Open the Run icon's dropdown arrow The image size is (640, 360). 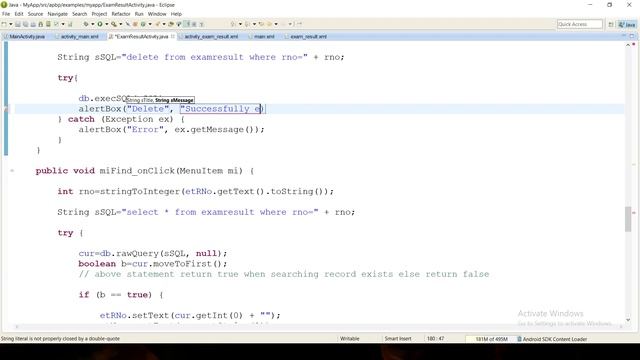tap(107, 24)
